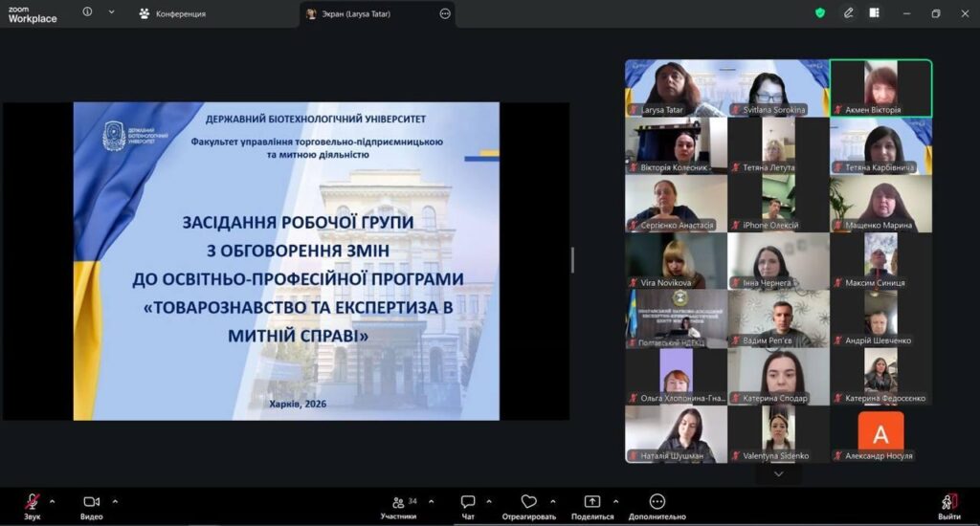The image size is (980, 526).
Task: Open video options arrow next to Видео
Action: click(115, 501)
